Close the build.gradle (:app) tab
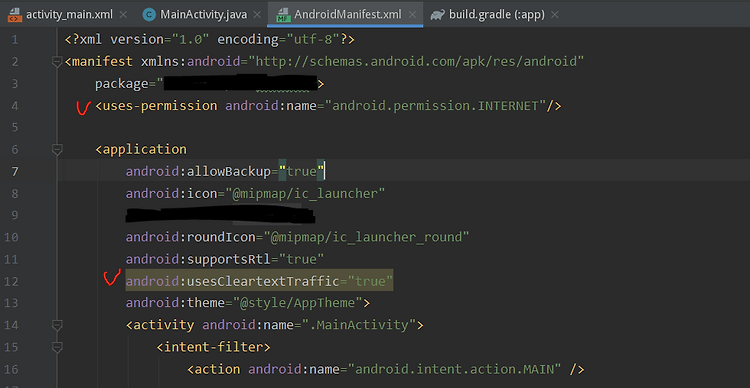Viewport: 750px width, 388px height. tap(555, 14)
